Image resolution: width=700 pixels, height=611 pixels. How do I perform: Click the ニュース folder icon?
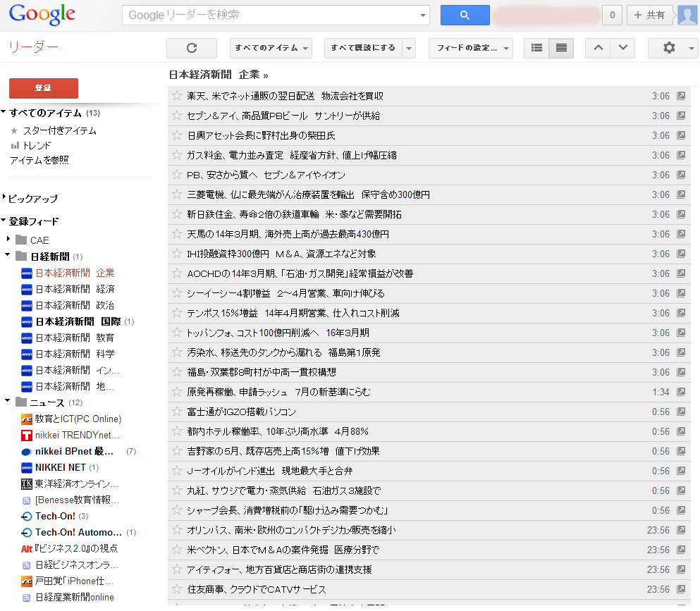(21, 402)
